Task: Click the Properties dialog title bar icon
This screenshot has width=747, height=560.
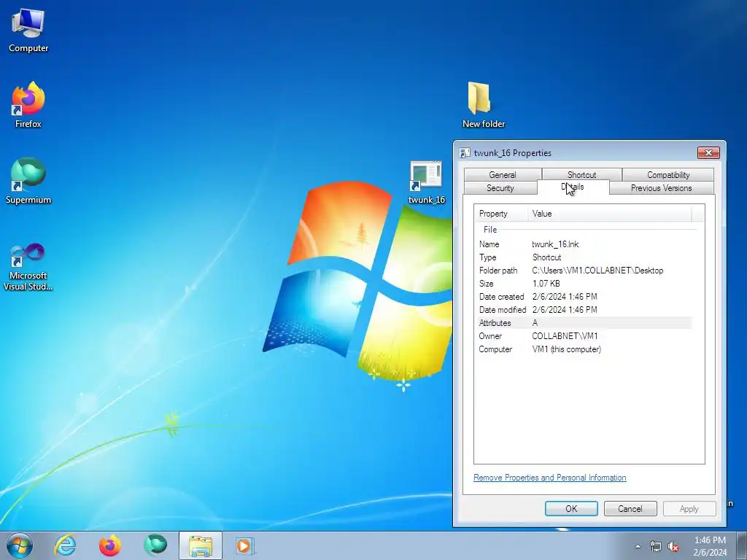Action: (465, 153)
